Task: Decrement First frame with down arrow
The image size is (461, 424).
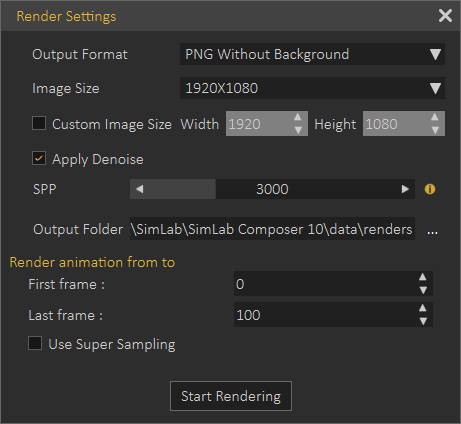Action: point(423,290)
